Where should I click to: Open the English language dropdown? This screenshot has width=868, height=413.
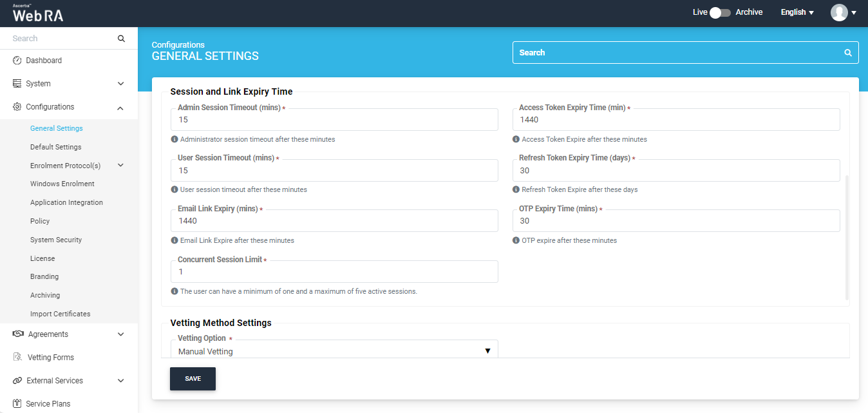pos(797,12)
